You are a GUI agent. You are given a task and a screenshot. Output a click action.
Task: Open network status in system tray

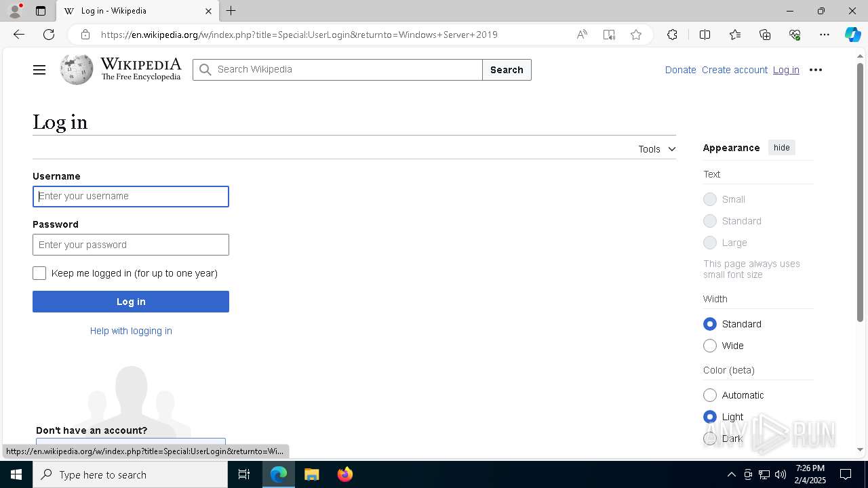point(764,474)
